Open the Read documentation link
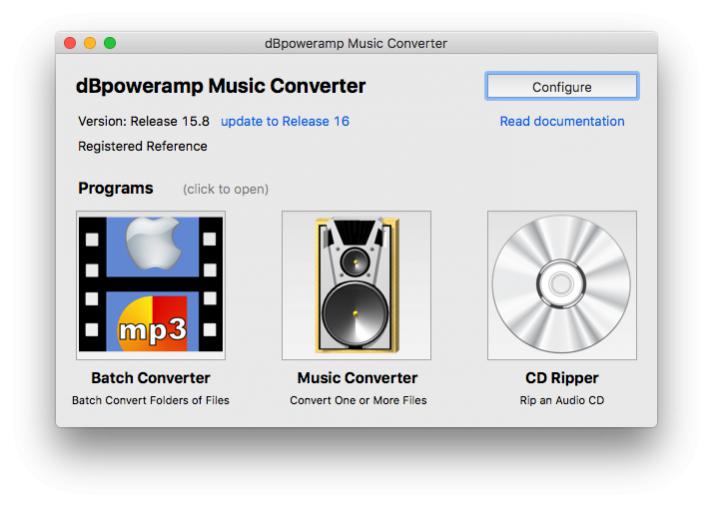Viewport: 713px width, 507px height. point(561,122)
